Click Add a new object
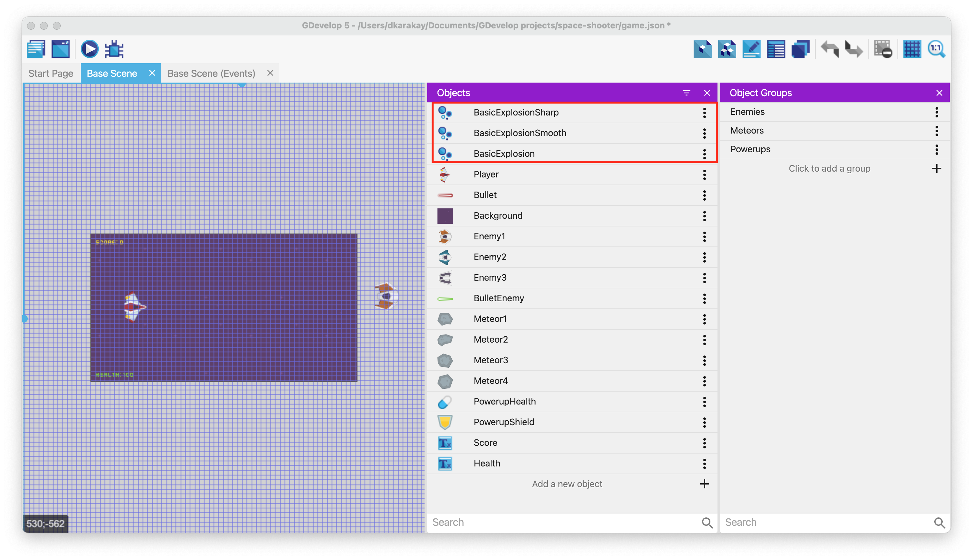The width and height of the screenshot is (973, 560). click(x=567, y=484)
